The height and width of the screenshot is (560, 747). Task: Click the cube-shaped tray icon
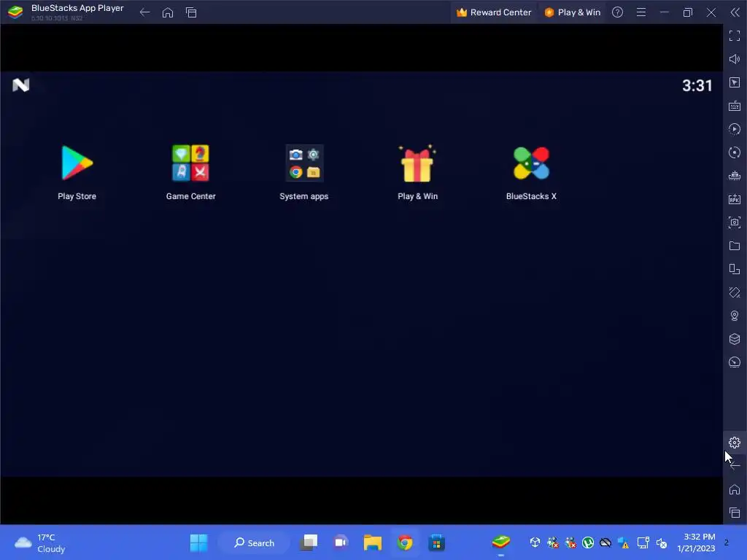point(535,542)
